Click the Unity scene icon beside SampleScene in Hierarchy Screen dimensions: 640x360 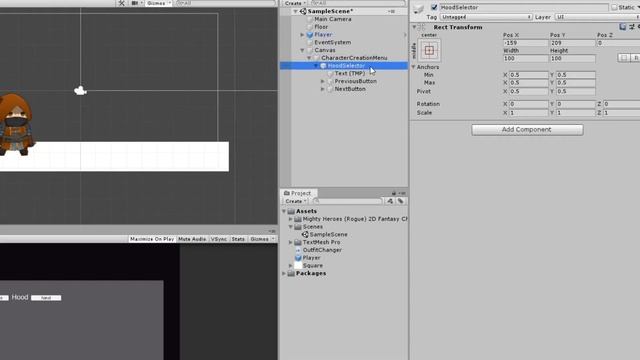tap(303, 11)
